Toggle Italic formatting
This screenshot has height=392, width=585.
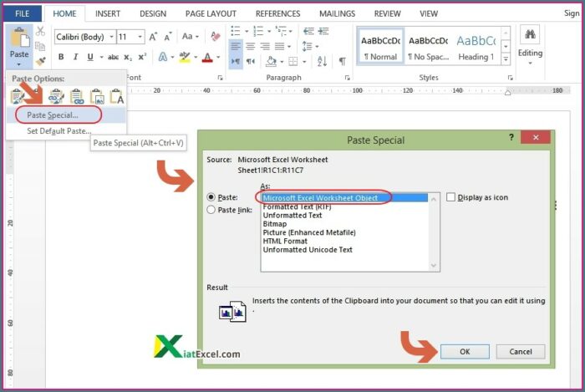pos(76,57)
